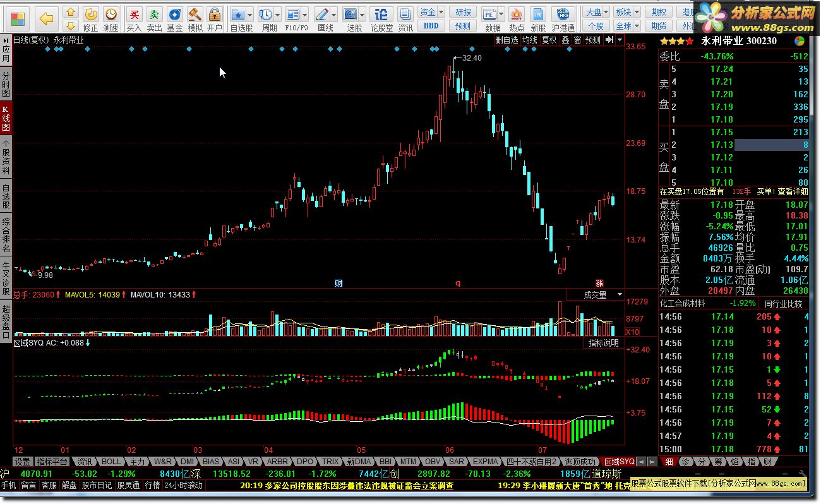Viewport: 821px width, 504px height.
Task: Open the 成交量 indicator dropdown
Action: [595, 295]
